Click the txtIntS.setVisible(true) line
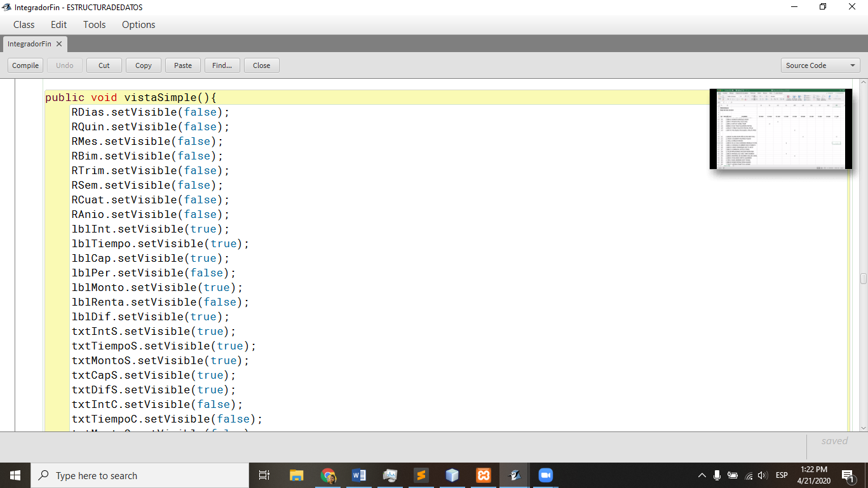 click(154, 331)
